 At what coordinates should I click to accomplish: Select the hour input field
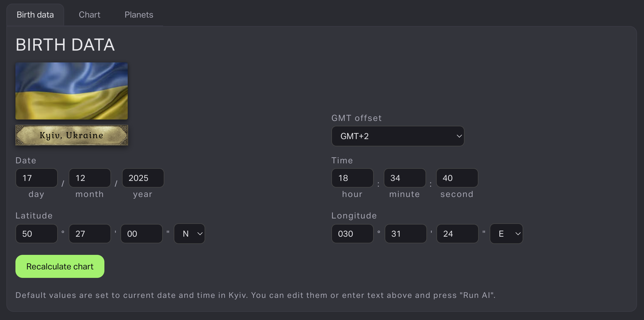pos(352,178)
